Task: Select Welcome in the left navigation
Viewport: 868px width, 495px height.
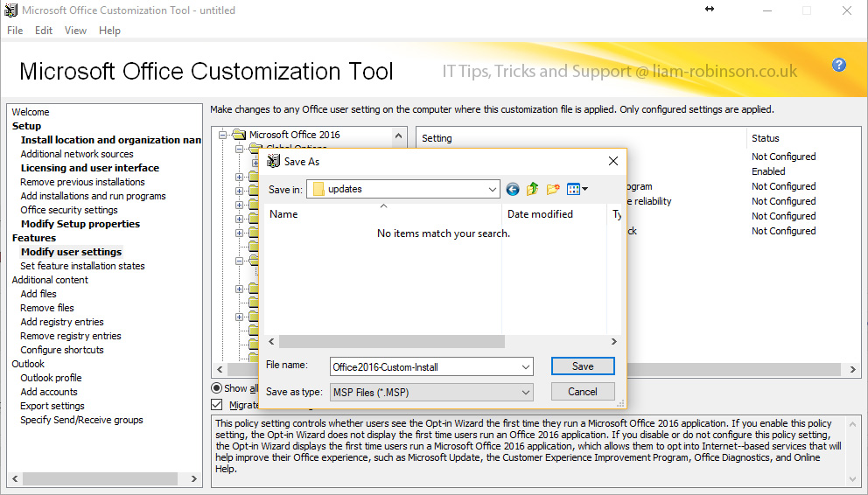Action: [31, 112]
